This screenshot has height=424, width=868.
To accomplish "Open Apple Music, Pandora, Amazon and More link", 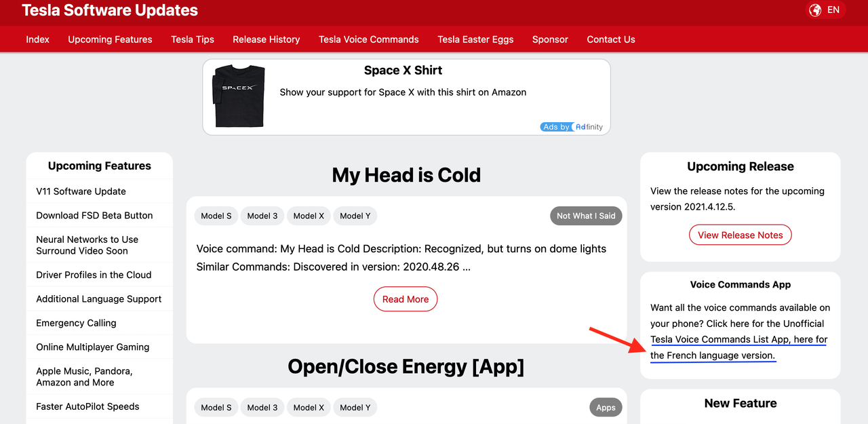I will 84,377.
